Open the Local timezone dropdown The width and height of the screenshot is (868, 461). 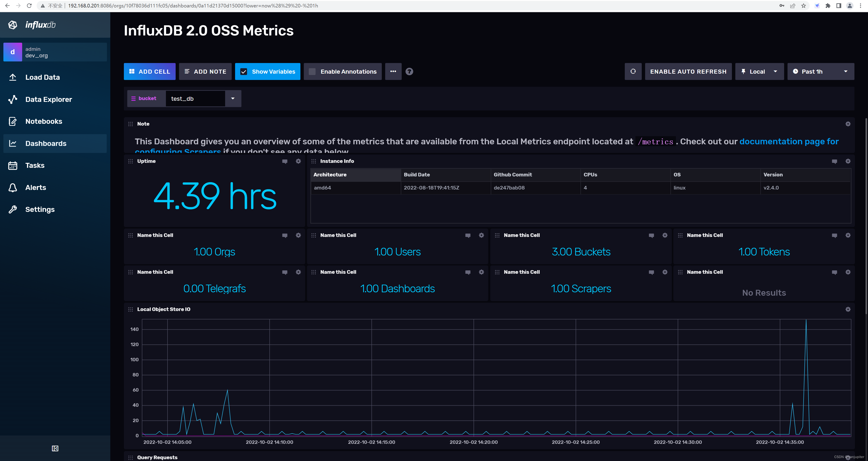(759, 71)
